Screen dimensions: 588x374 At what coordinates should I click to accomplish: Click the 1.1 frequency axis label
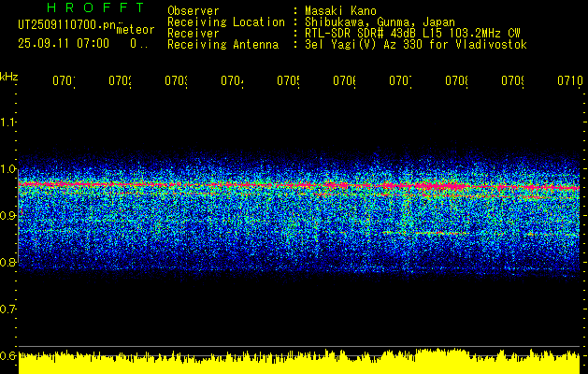click(x=7, y=122)
